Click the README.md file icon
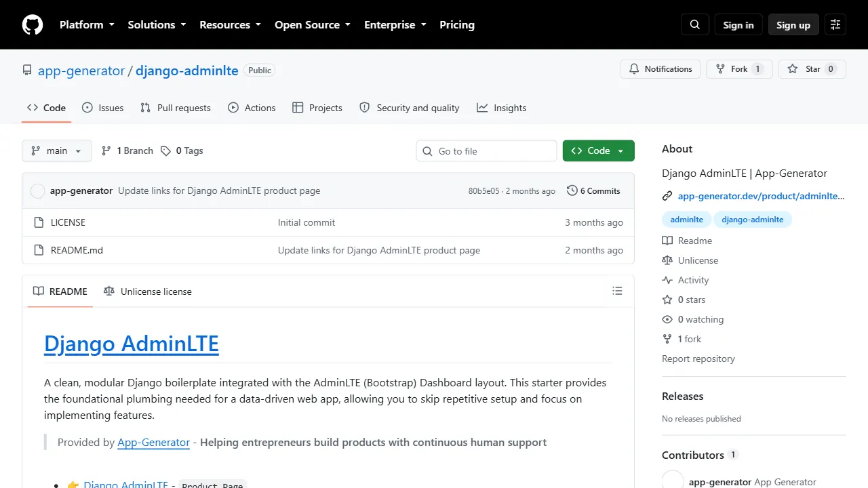This screenshot has height=488, width=868. coord(38,250)
